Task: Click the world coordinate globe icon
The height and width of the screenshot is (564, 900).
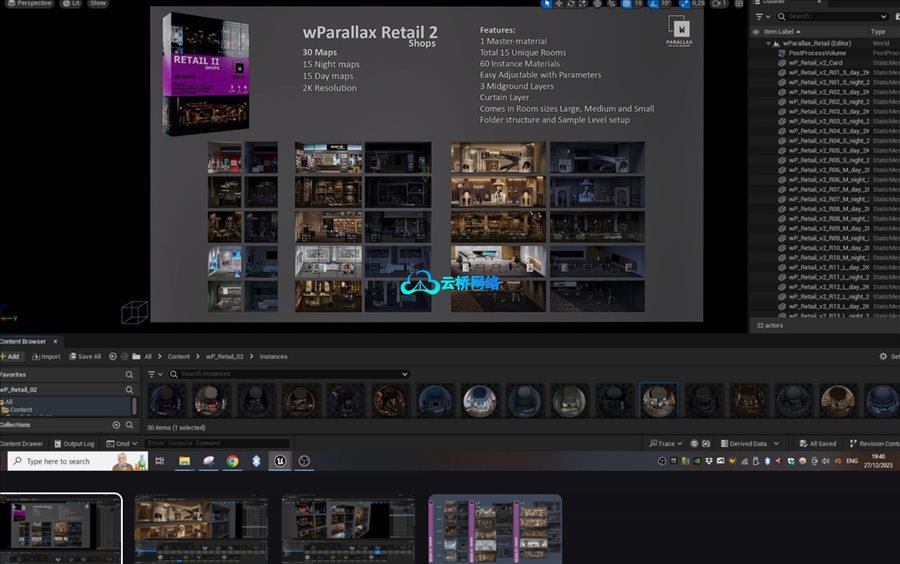Action: pyautogui.click(x=598, y=3)
